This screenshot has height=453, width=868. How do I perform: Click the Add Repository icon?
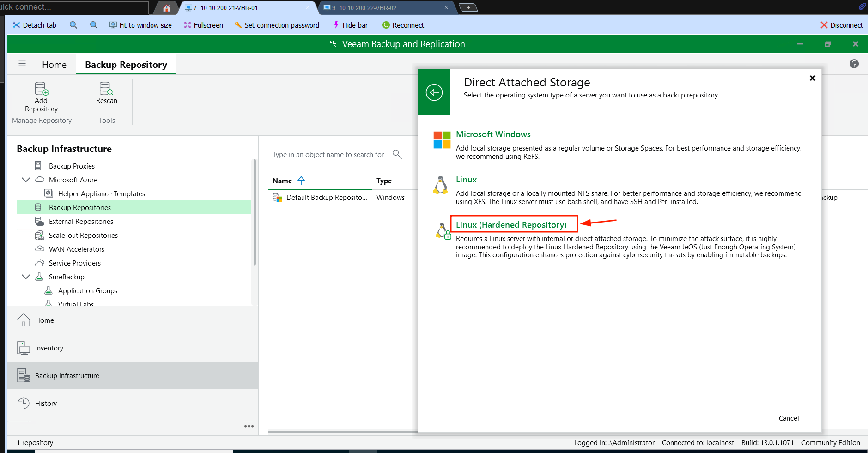(42, 88)
